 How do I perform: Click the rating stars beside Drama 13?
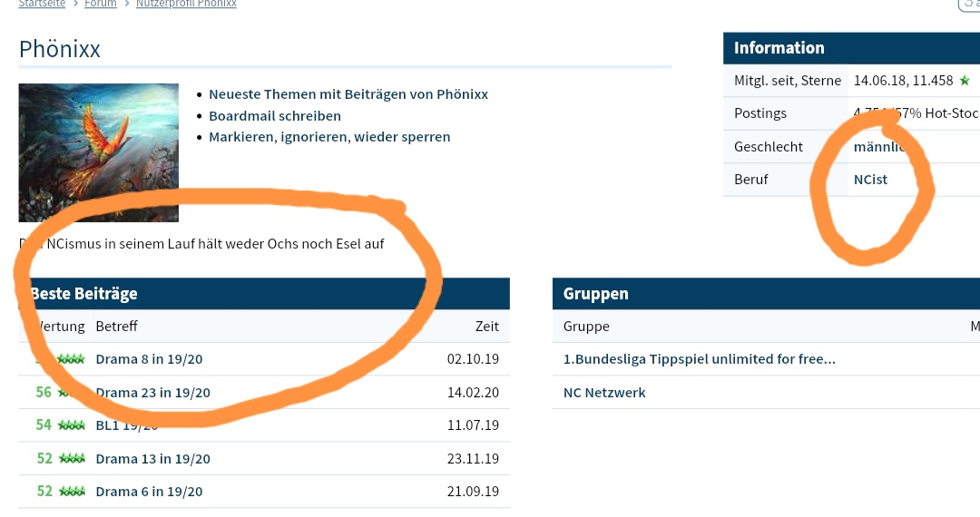point(72,459)
